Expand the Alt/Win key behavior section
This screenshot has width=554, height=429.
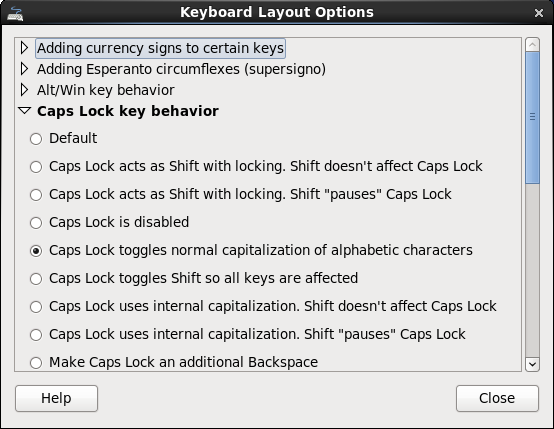tap(24, 90)
